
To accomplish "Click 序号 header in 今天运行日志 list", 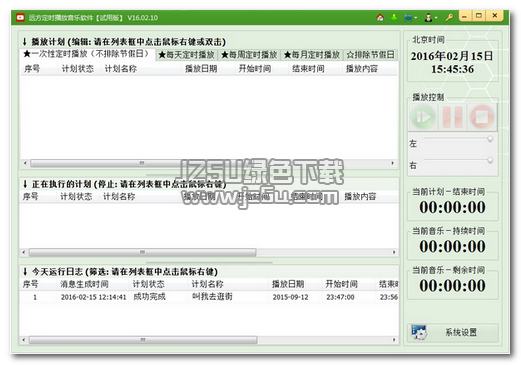I will (x=30, y=284).
